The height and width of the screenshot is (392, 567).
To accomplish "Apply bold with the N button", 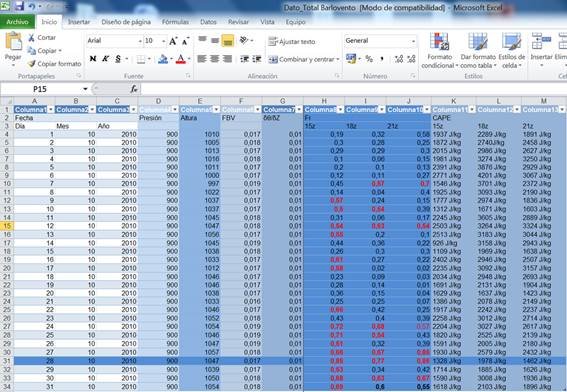I will (x=93, y=59).
